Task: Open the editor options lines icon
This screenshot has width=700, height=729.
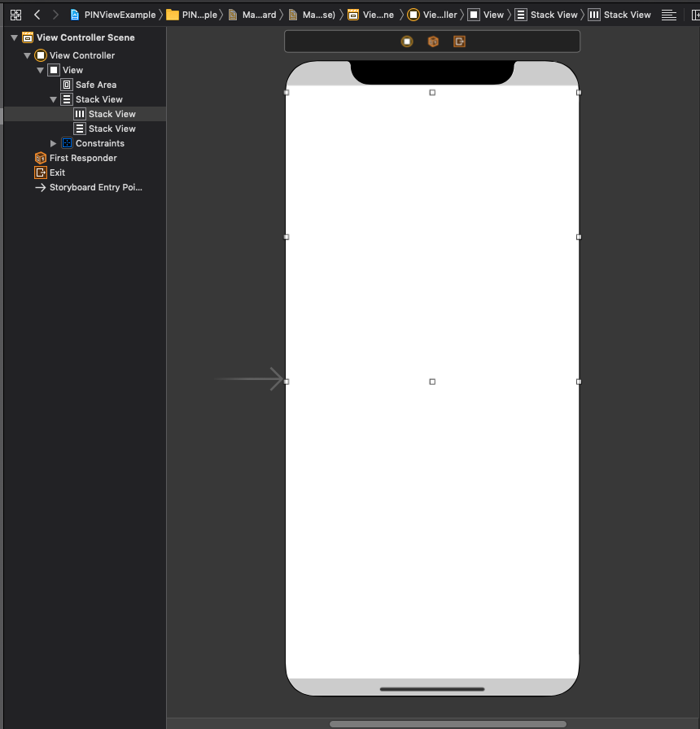Action: click(669, 15)
